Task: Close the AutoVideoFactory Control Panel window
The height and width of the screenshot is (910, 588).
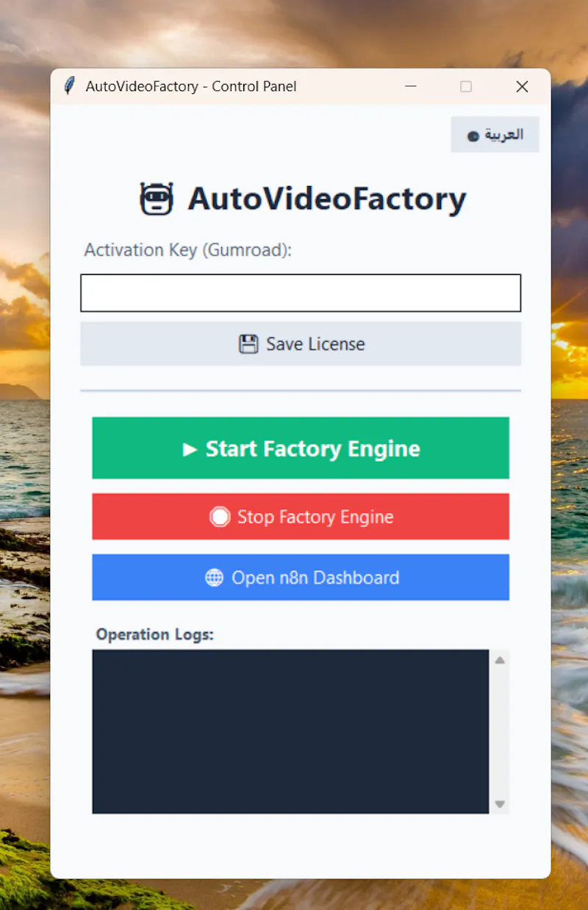Action: pyautogui.click(x=522, y=86)
